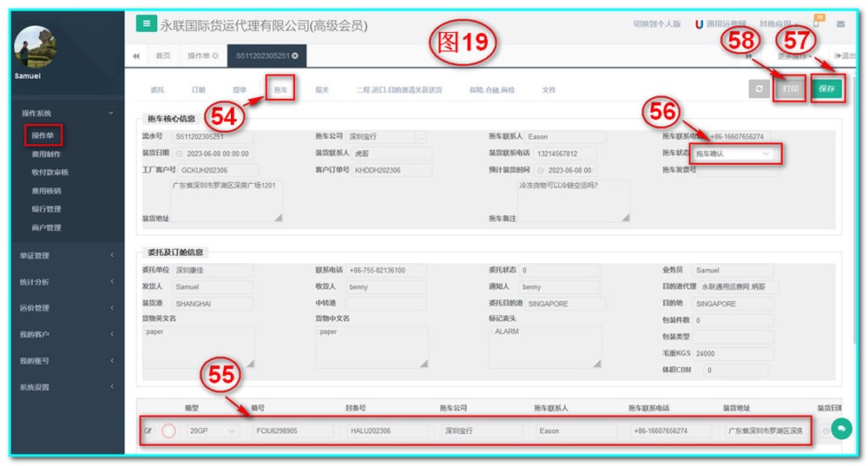Click the 毛重KGS field showing 24000
Image resolution: width=868 pixels, height=466 pixels.
click(x=733, y=353)
